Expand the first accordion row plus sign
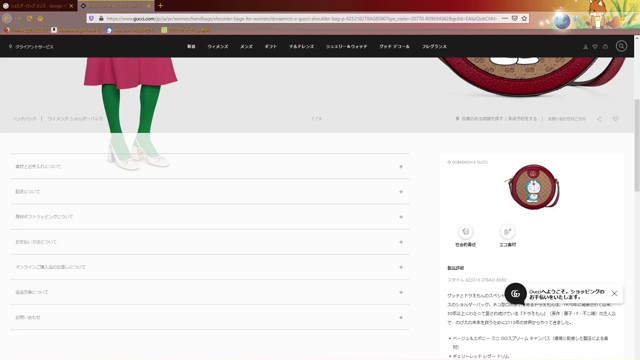 pyautogui.click(x=401, y=167)
